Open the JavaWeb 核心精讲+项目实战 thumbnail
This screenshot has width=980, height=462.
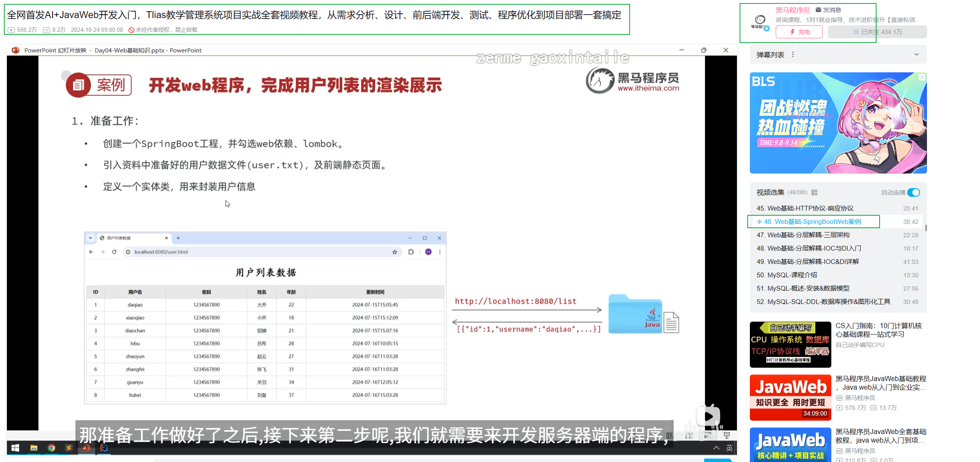click(x=790, y=445)
